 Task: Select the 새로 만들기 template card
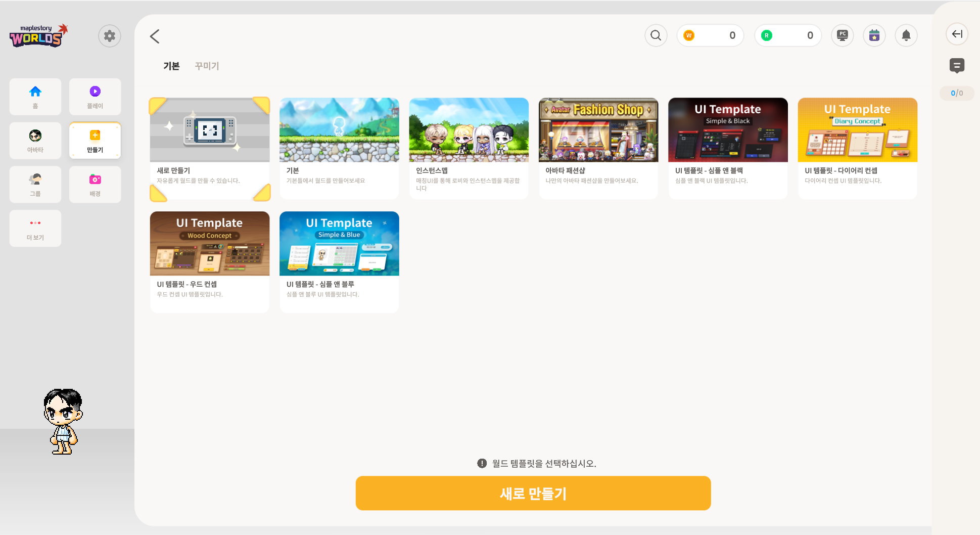(x=210, y=149)
